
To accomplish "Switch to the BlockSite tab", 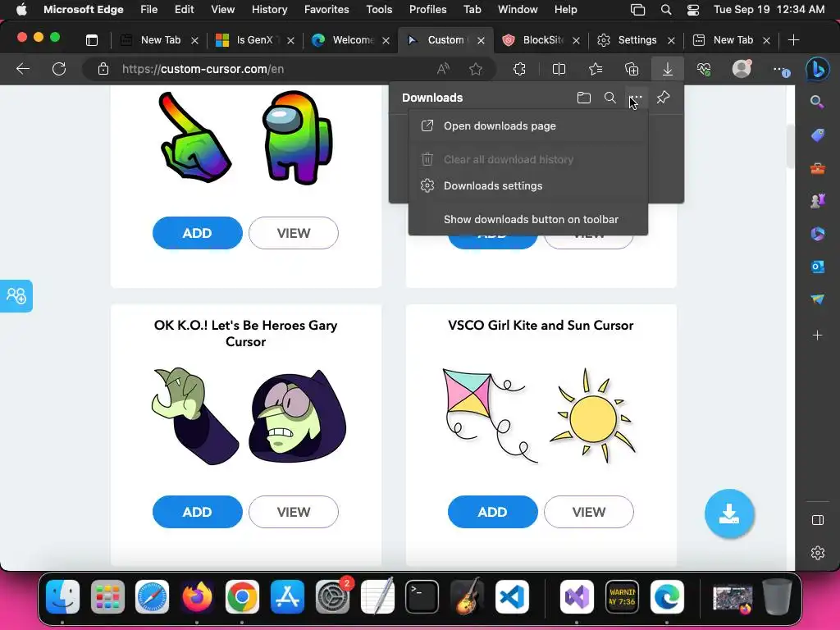I will pyautogui.click(x=541, y=40).
